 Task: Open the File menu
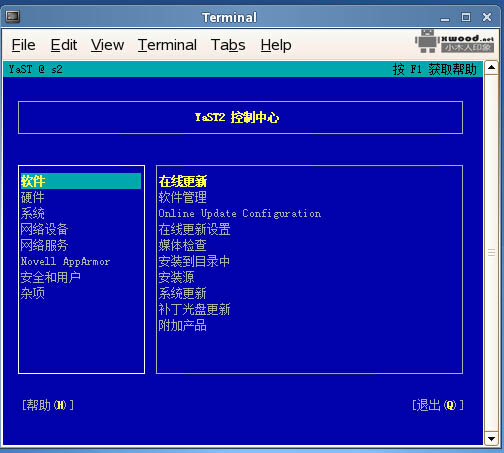tap(23, 45)
